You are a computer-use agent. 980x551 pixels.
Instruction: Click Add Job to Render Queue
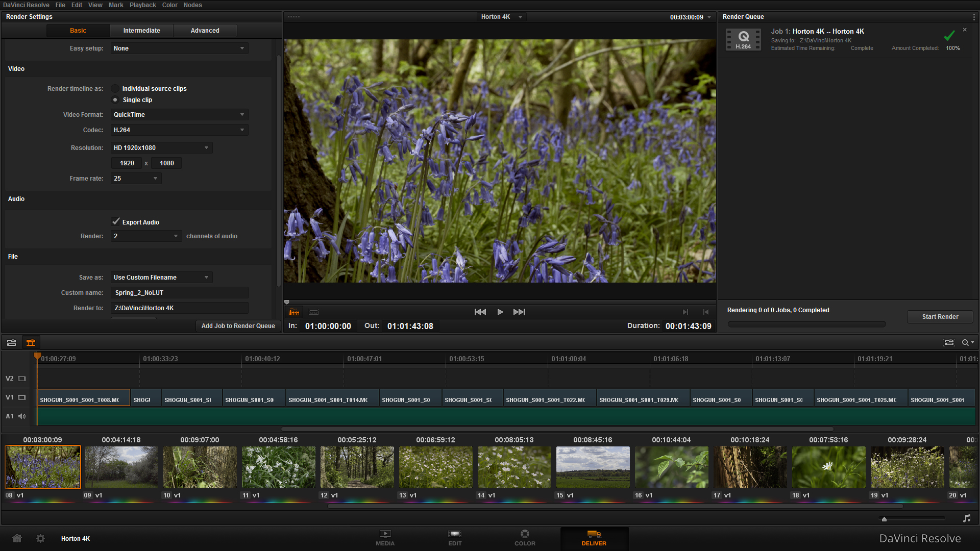coord(238,326)
